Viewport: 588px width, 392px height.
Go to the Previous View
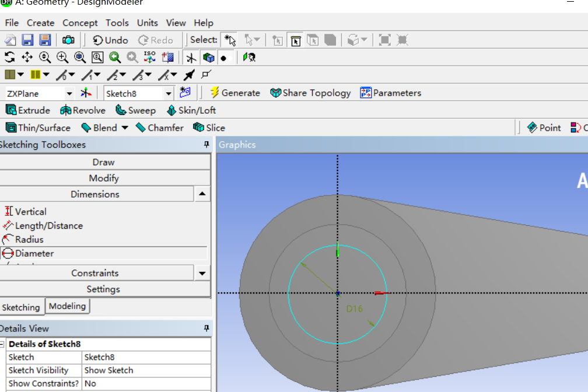click(x=115, y=57)
